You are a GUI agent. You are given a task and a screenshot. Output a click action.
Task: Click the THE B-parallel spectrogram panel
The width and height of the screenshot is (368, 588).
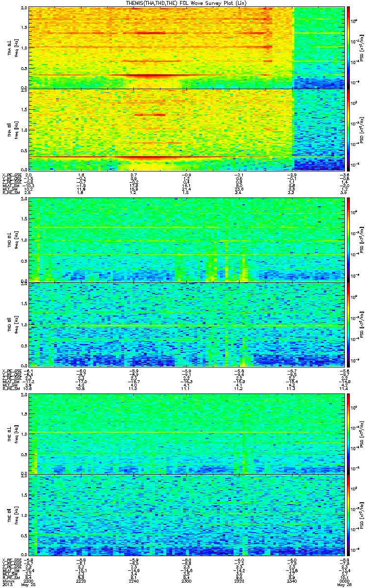pos(185,515)
